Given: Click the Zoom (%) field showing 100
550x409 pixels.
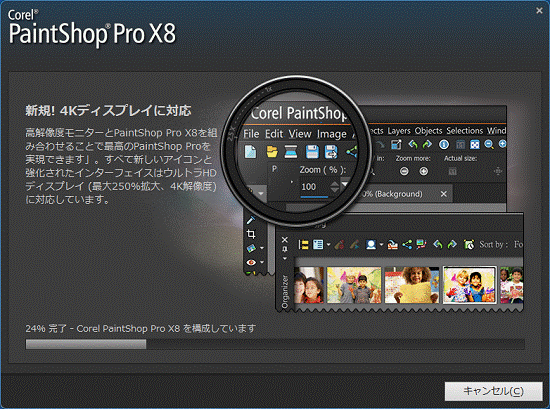Looking at the screenshot, I should point(314,187).
